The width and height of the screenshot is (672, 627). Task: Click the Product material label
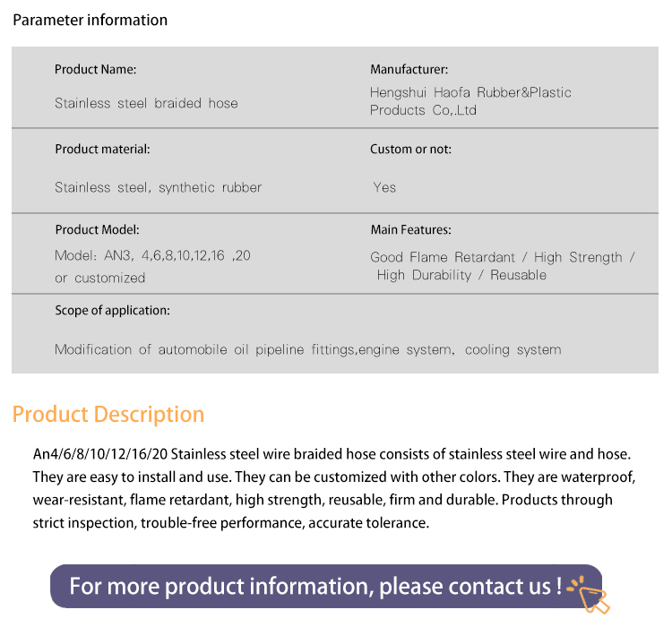(x=102, y=150)
